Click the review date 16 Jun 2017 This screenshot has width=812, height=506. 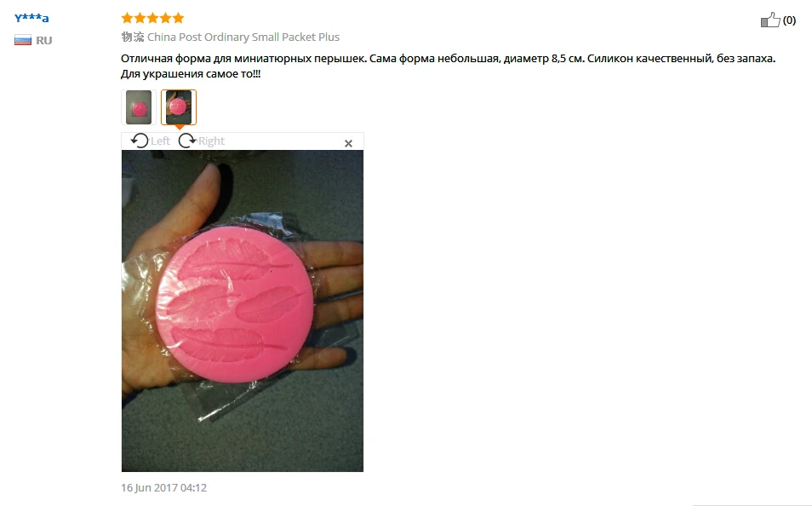coord(163,487)
